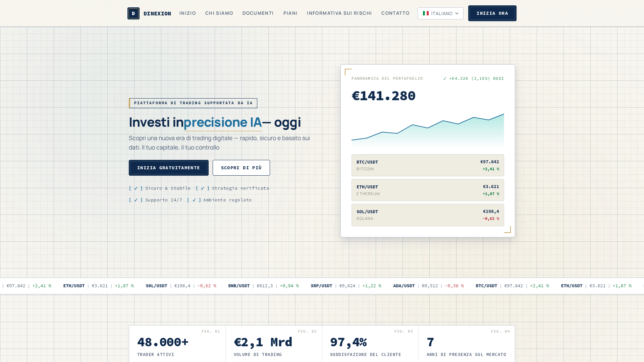This screenshot has height=362, width=644.
Task: Click the checkmark beside Supporto 24/7
Action: click(136, 200)
